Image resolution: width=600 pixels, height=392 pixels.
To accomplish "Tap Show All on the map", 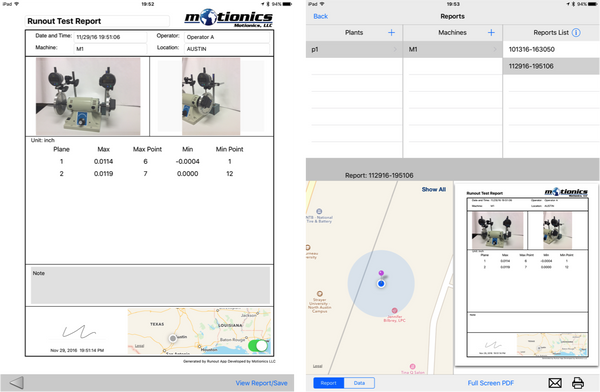I will pos(434,189).
